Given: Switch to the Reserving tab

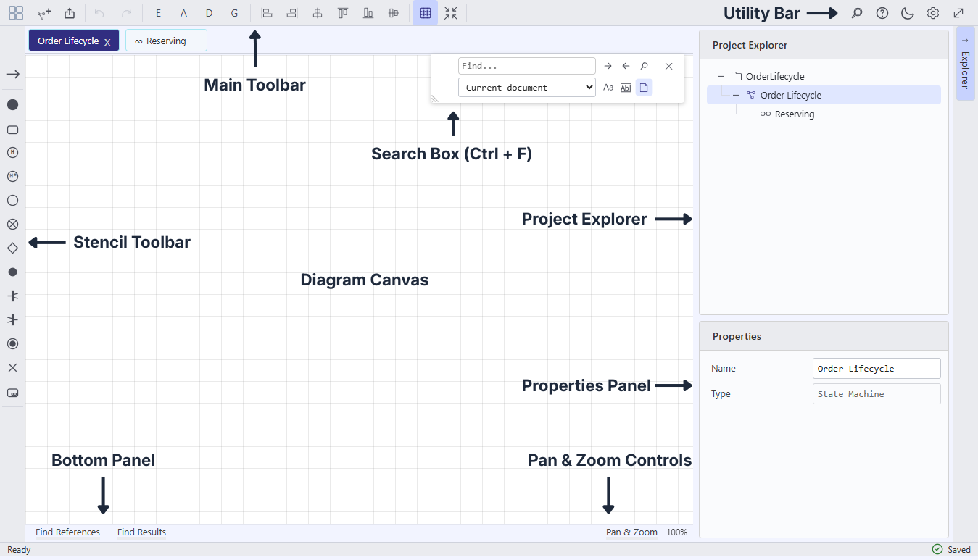Looking at the screenshot, I should [x=166, y=41].
